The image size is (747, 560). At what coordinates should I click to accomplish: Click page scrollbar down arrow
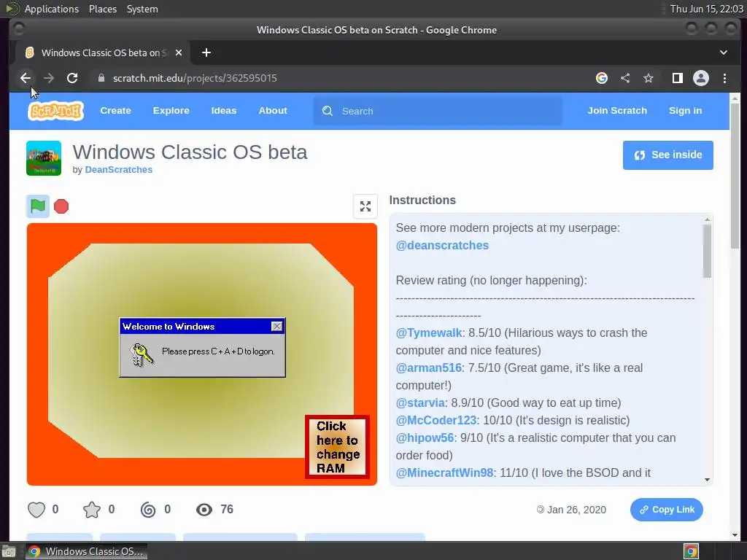(735, 535)
